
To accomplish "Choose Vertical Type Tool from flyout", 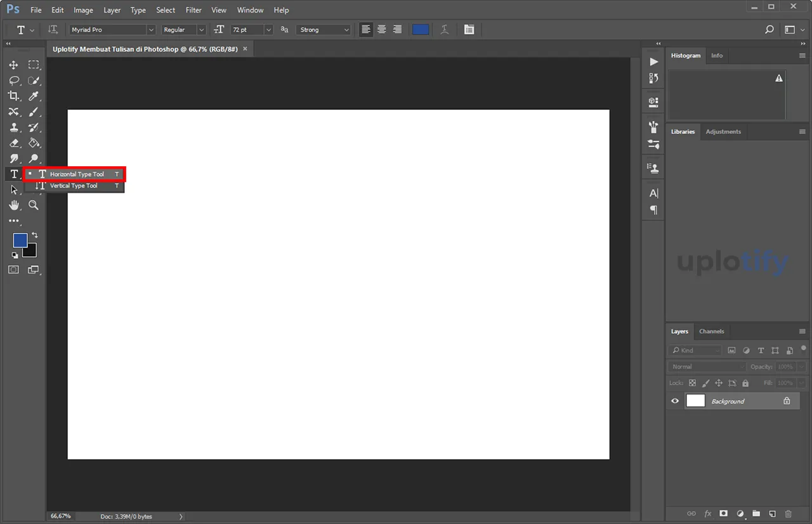I will coord(74,186).
